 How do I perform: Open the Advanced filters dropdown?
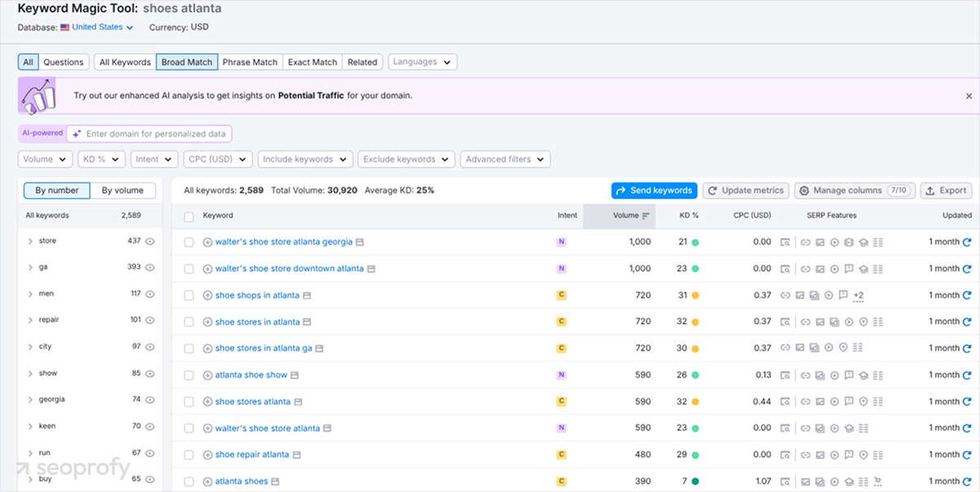pos(505,159)
